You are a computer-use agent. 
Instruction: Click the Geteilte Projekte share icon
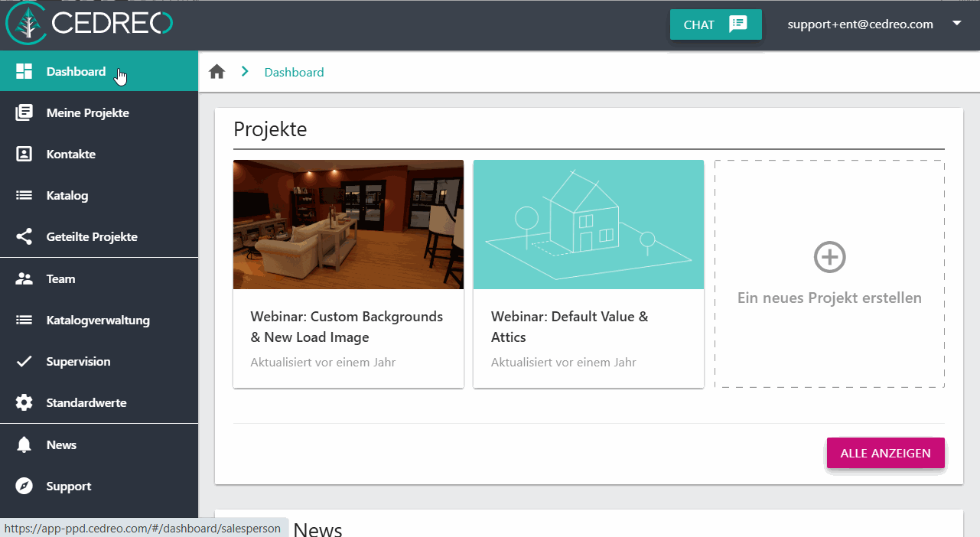pyautogui.click(x=24, y=236)
